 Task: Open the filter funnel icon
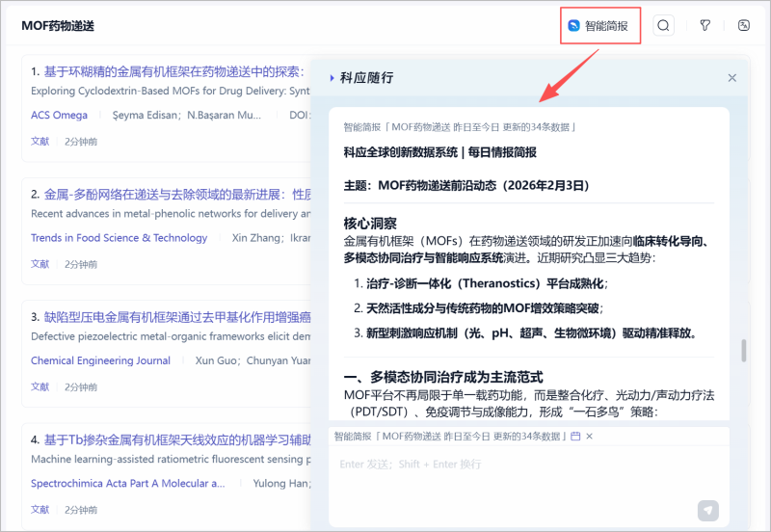tap(705, 26)
